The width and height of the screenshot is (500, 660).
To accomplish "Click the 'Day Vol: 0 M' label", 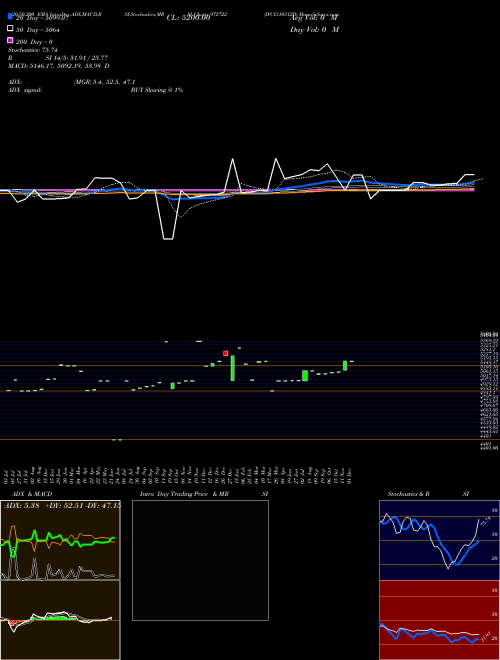I will pyautogui.click(x=314, y=30).
